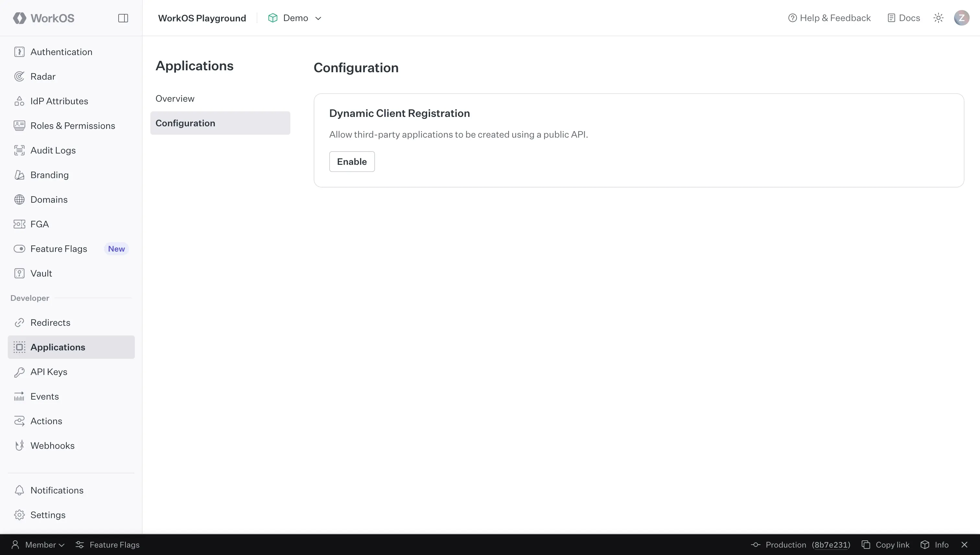Click the Production branch icon in the bottom bar
980x555 pixels.
tap(756, 545)
